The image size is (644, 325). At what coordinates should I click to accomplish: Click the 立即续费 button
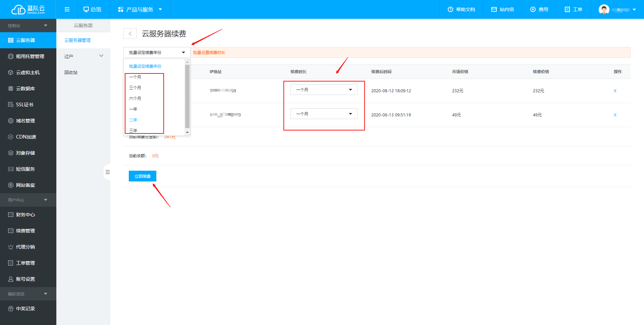pos(142,176)
